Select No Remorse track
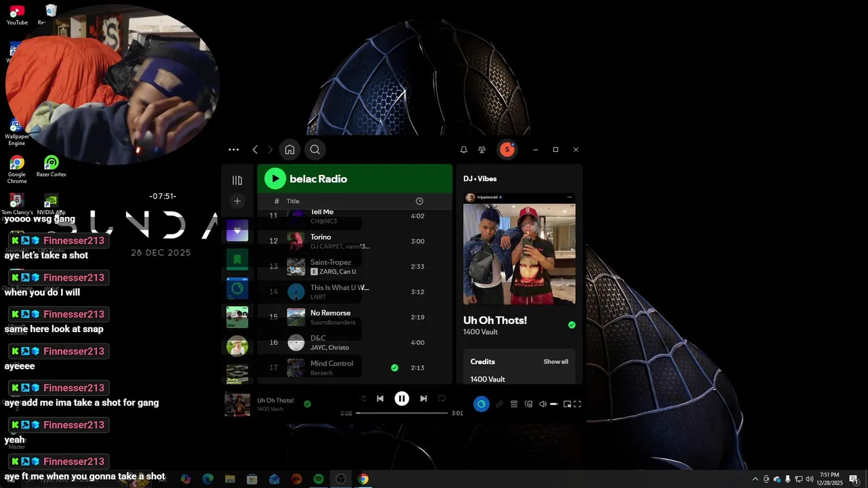868x488 pixels. (x=355, y=317)
